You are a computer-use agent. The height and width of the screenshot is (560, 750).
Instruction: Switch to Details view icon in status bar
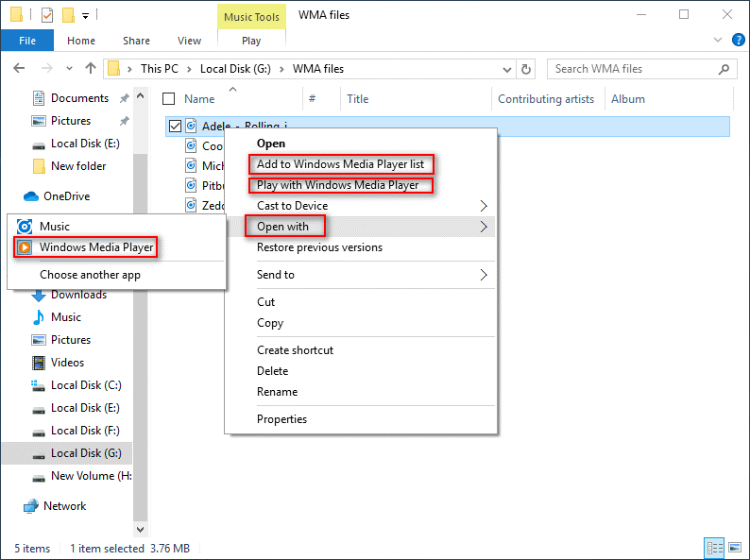tap(715, 548)
